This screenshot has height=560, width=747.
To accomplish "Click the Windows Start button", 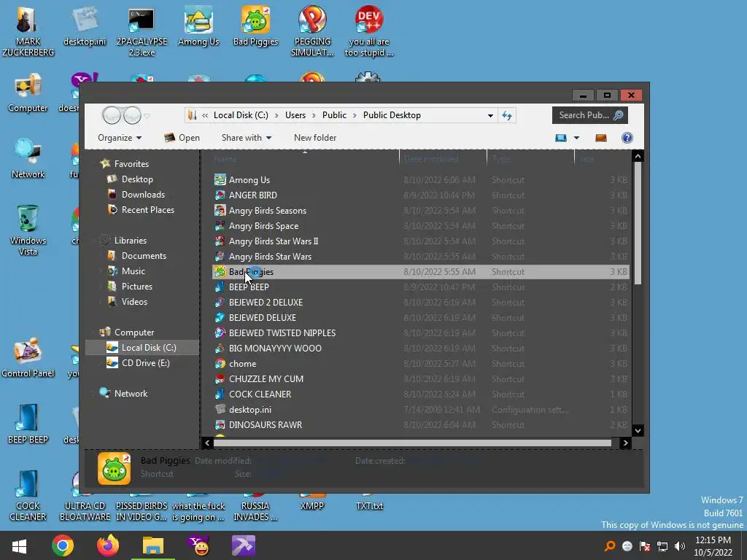I will click(x=19, y=545).
